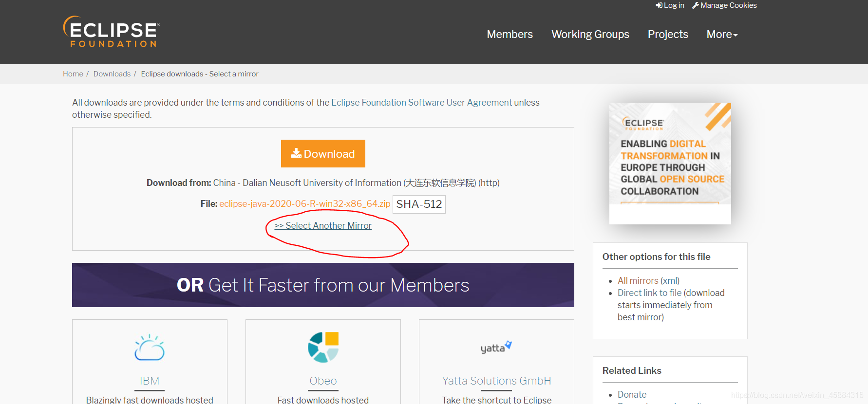The width and height of the screenshot is (868, 404).
Task: Click the Enabling Digital Transformation ad image
Action: tap(670, 163)
